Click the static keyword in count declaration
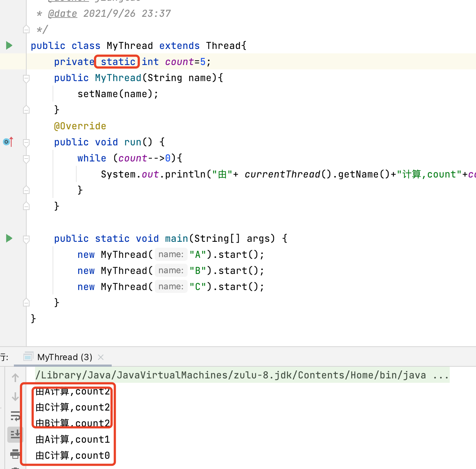This screenshot has height=469, width=476. [118, 62]
